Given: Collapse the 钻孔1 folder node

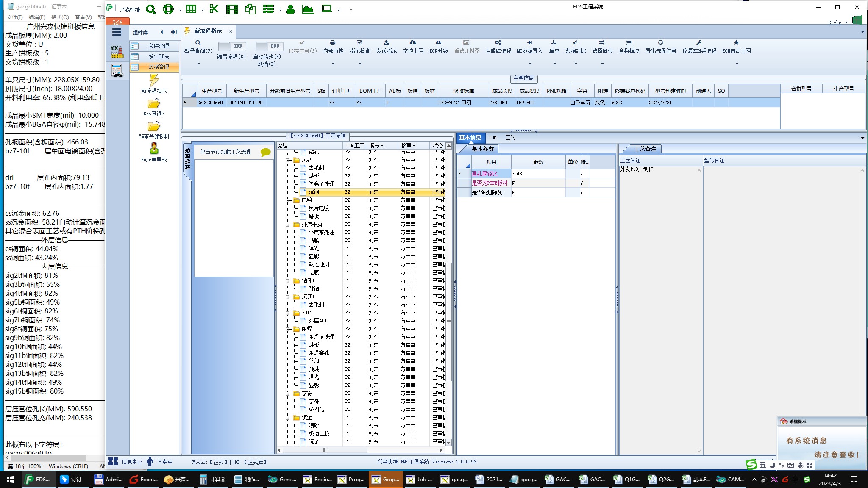Looking at the screenshot, I should click(x=288, y=281).
